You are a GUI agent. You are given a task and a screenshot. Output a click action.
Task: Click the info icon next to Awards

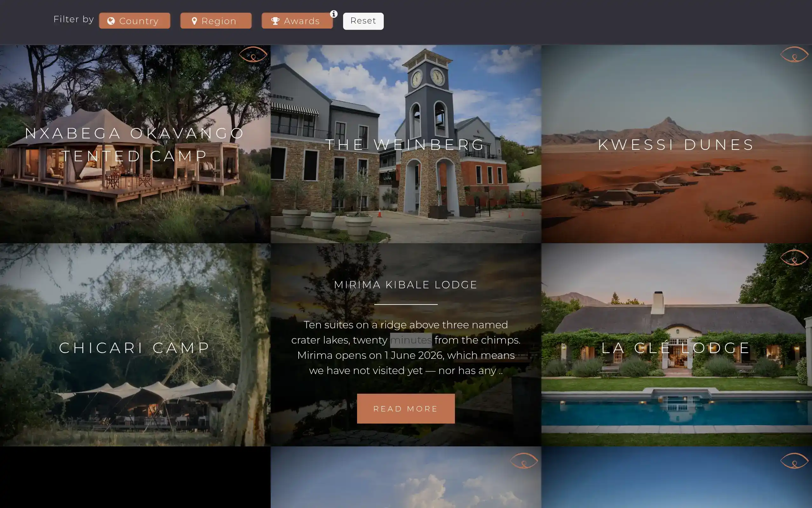pyautogui.click(x=333, y=14)
